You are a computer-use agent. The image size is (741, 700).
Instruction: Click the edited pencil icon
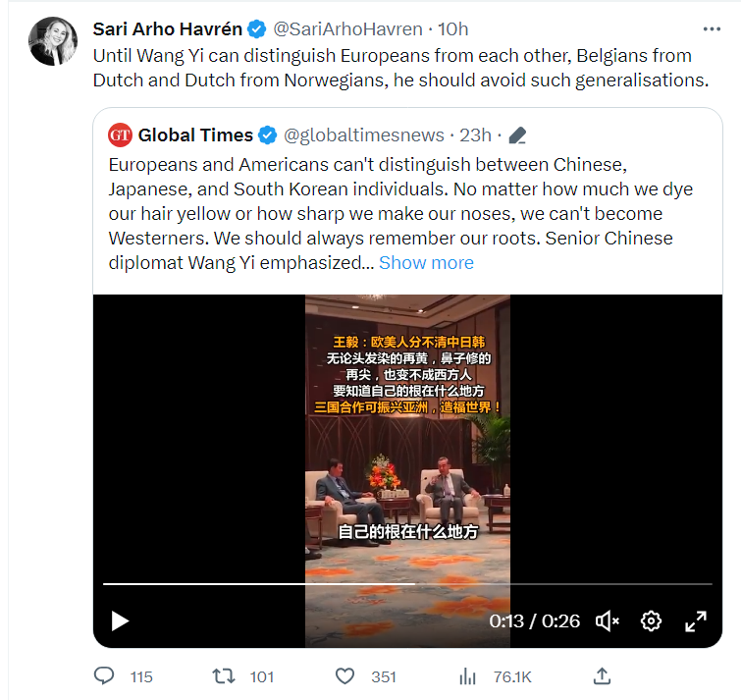click(518, 135)
